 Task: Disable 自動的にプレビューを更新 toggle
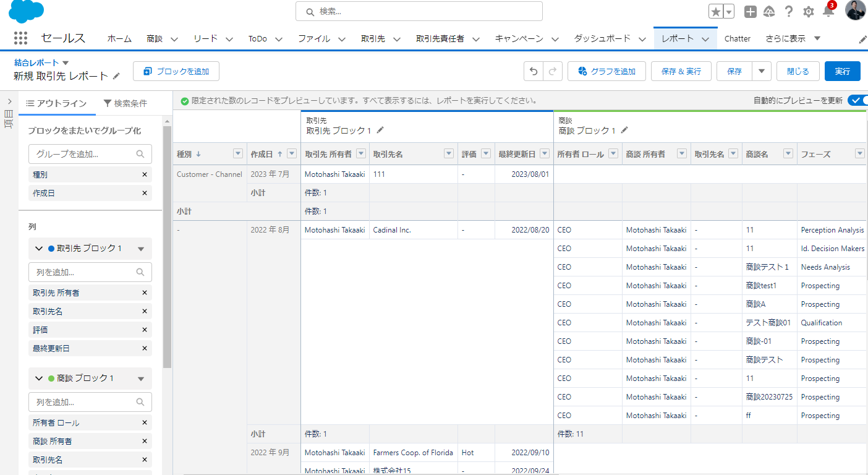pyautogui.click(x=859, y=100)
